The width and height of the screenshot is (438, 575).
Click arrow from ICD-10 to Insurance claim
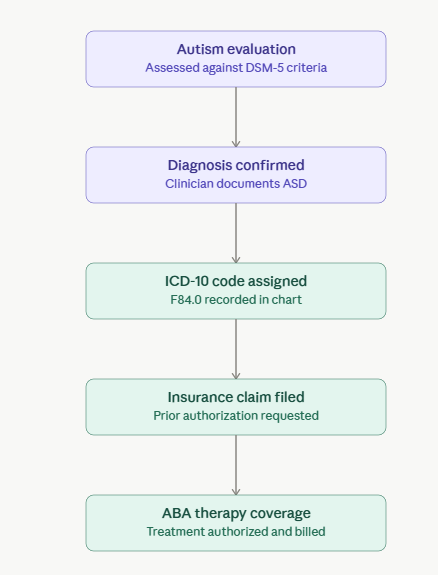[236, 349]
